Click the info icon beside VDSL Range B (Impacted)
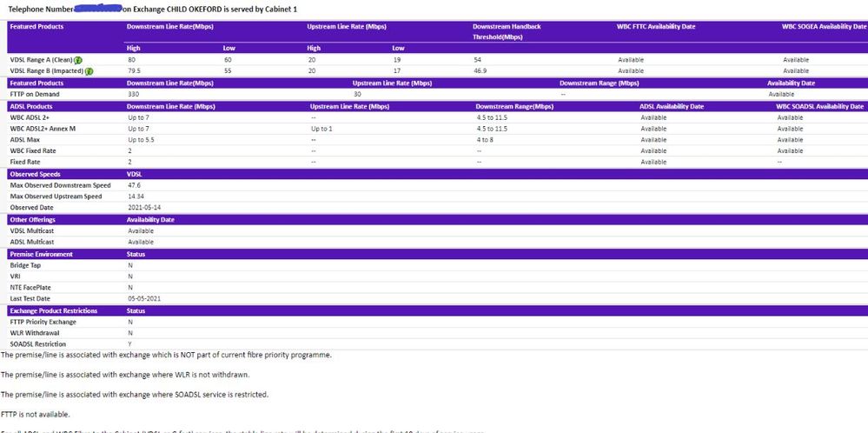Viewport: 868px width, 433px height. (89, 70)
